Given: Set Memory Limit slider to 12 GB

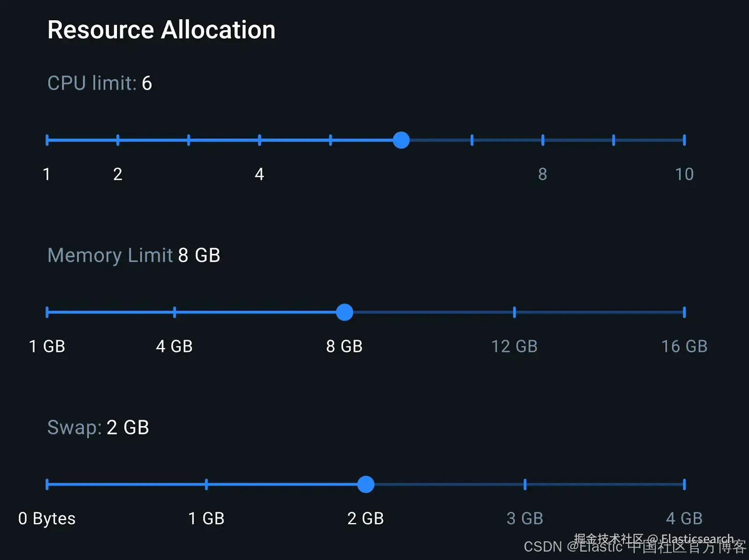Looking at the screenshot, I should pos(514,312).
